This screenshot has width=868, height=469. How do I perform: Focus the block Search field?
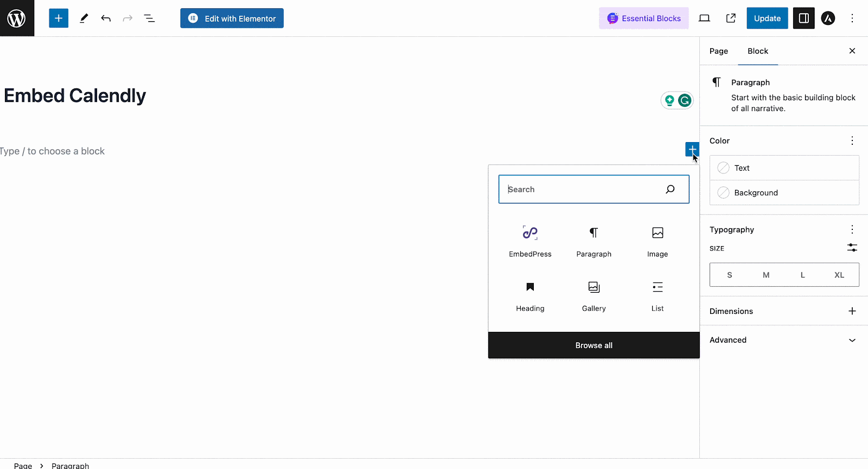pos(594,189)
